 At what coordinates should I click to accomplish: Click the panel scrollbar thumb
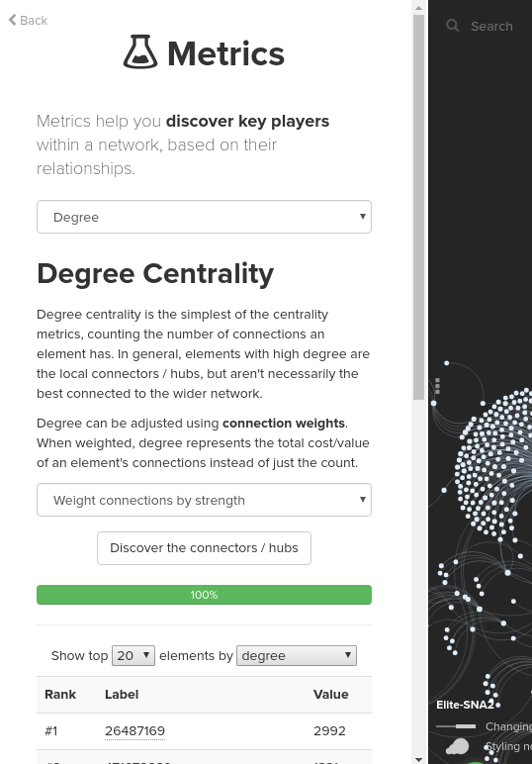(x=418, y=207)
